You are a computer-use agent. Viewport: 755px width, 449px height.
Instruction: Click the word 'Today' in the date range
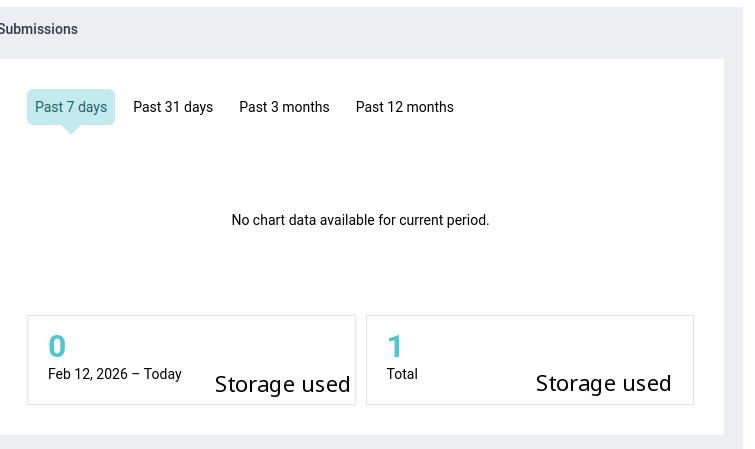pos(163,374)
